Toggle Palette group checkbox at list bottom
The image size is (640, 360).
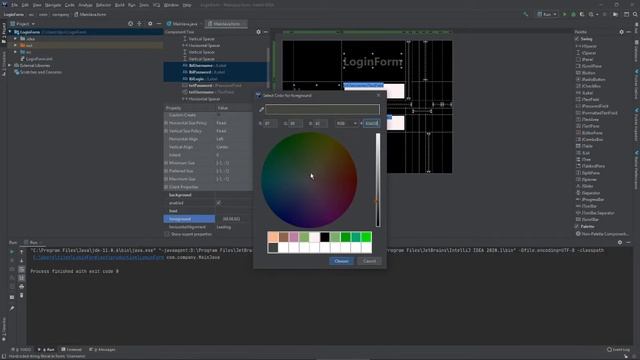pyautogui.click(x=577, y=226)
